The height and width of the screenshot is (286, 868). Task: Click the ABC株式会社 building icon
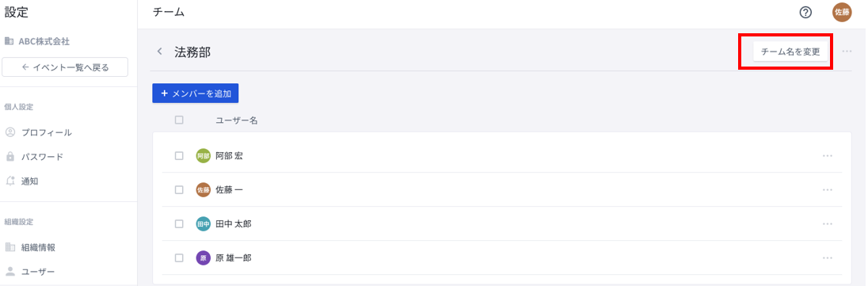[9, 41]
